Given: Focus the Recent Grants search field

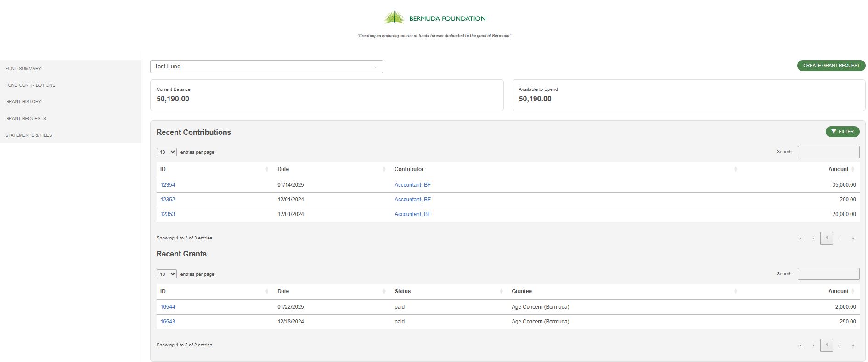Looking at the screenshot, I should click(828, 274).
